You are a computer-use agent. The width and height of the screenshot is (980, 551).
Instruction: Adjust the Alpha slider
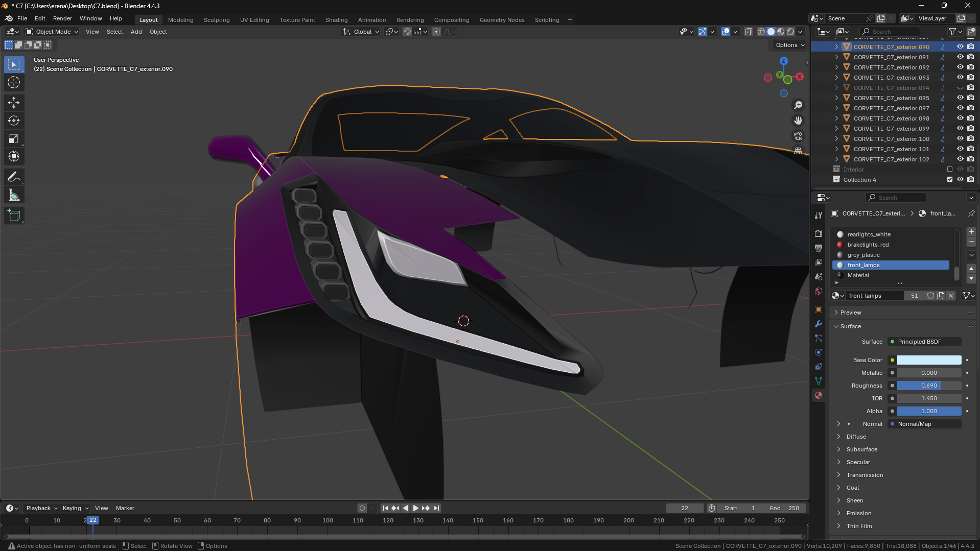click(929, 411)
